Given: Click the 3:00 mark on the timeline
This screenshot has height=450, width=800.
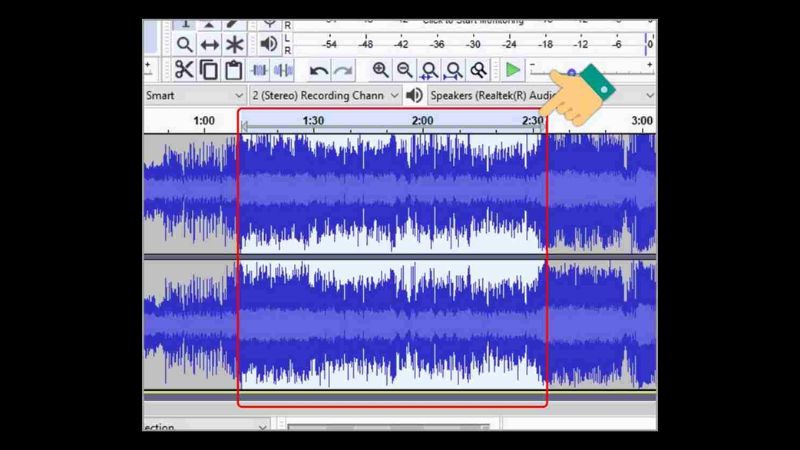Looking at the screenshot, I should click(x=641, y=121).
